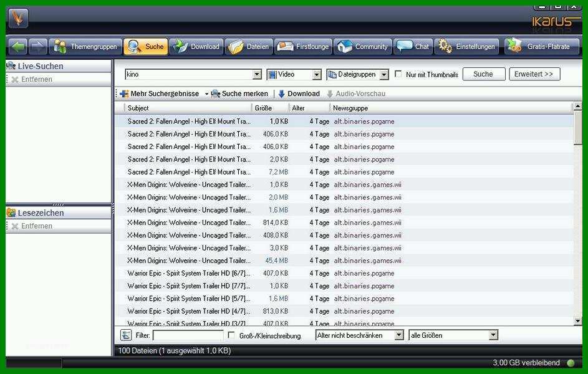
Task: Open Alter nicht beschränken dropdown
Action: coord(360,335)
